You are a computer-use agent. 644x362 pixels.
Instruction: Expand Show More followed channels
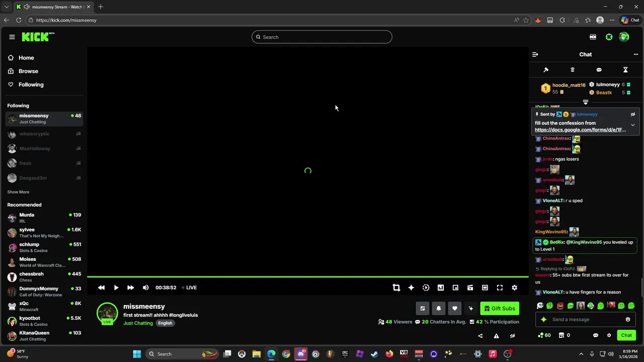pyautogui.click(x=18, y=192)
